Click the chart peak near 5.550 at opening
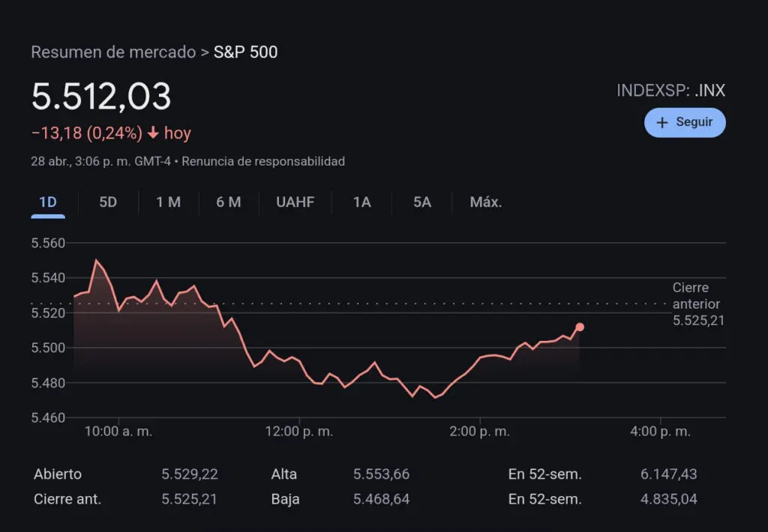Screen dimensions: 768x532 [96, 260]
